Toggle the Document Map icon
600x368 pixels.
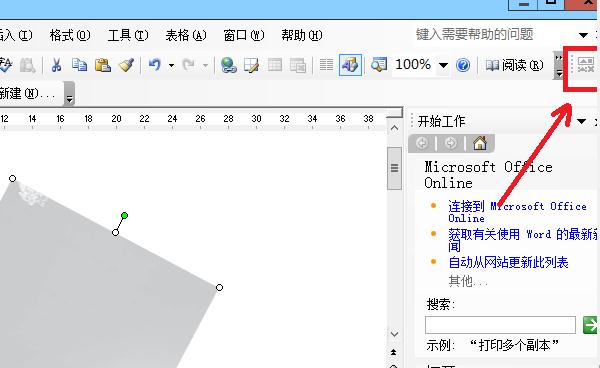379,65
